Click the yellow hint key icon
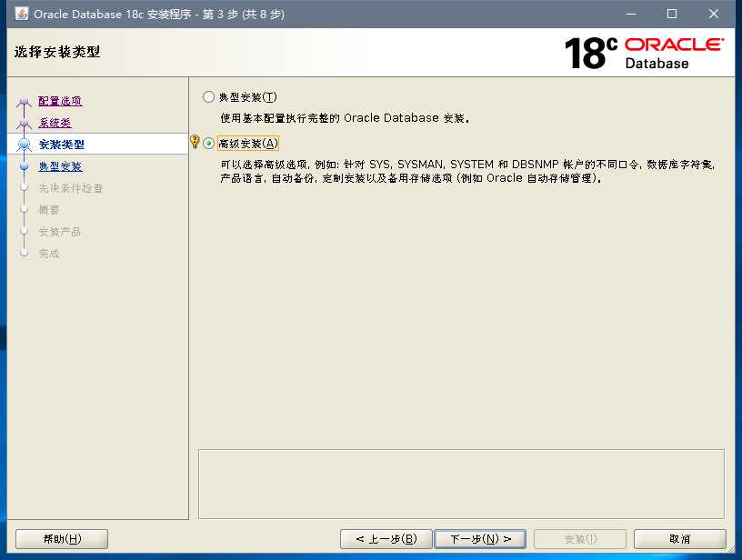742x560 pixels. pos(195,142)
